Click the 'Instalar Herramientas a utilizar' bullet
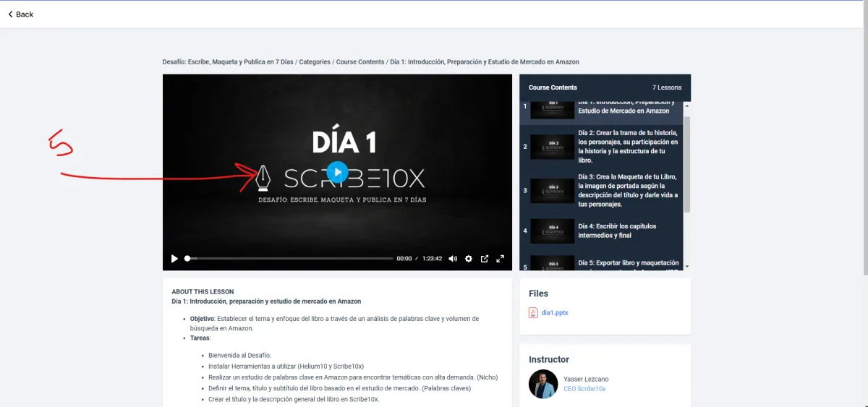 tap(286, 367)
